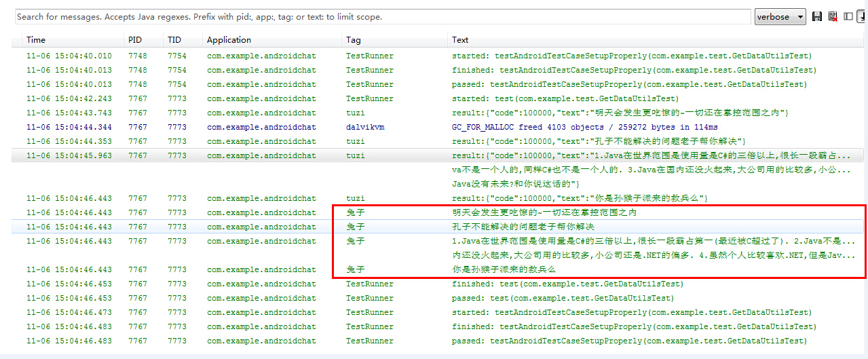Viewport: 868px width, 359px height.
Task: Select 兔子 row '孔子不能解决的问题老子帮你解决'
Action: [523, 227]
